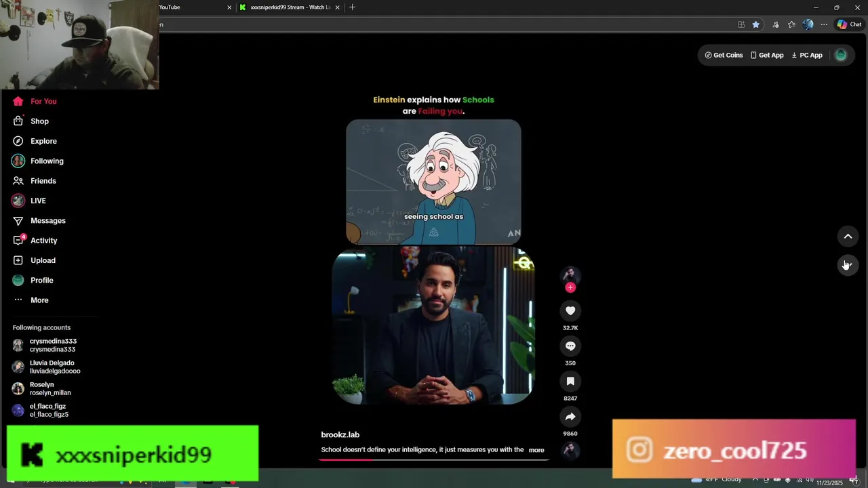Open the TikTok account avatar at top right
Image resolution: width=868 pixels, height=488 pixels.
pyautogui.click(x=841, y=55)
